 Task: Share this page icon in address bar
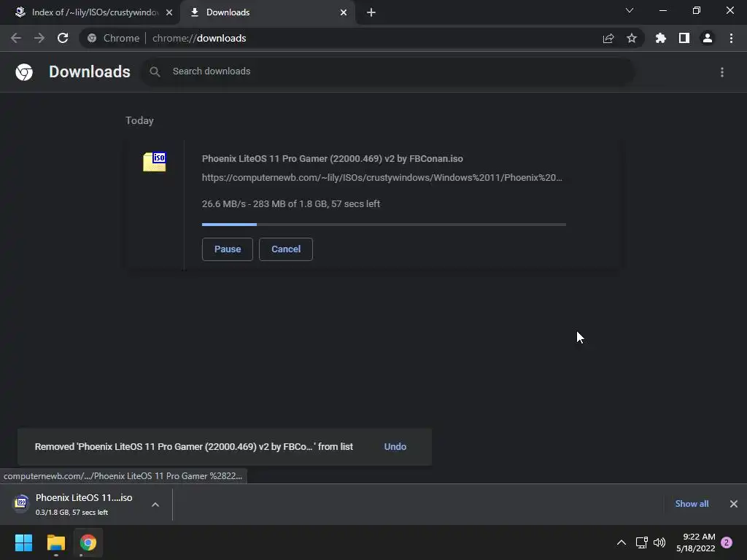point(608,38)
